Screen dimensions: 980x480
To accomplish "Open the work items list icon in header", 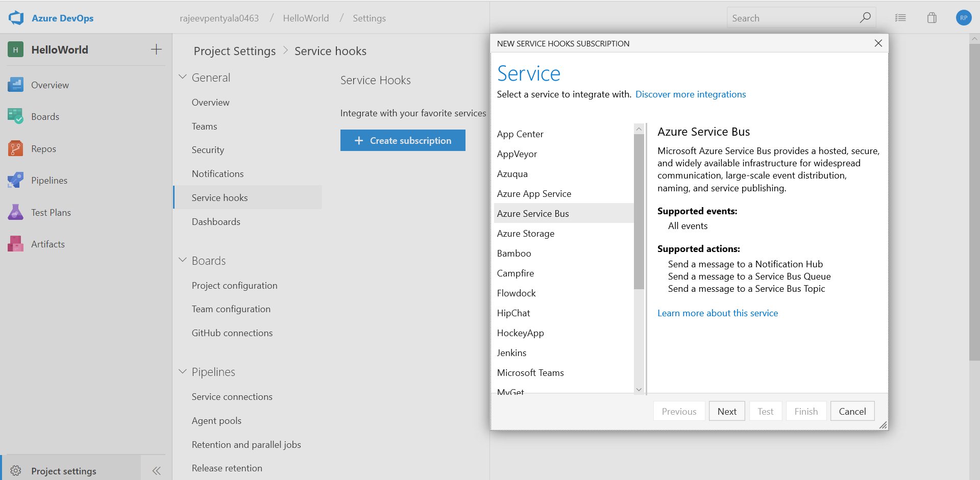I will pyautogui.click(x=900, y=18).
